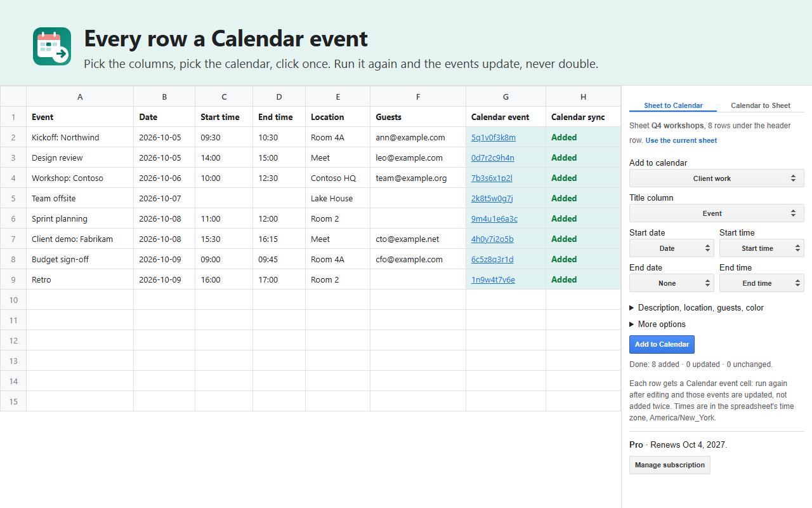
Task: Open the End time column dropdown
Action: (762, 283)
